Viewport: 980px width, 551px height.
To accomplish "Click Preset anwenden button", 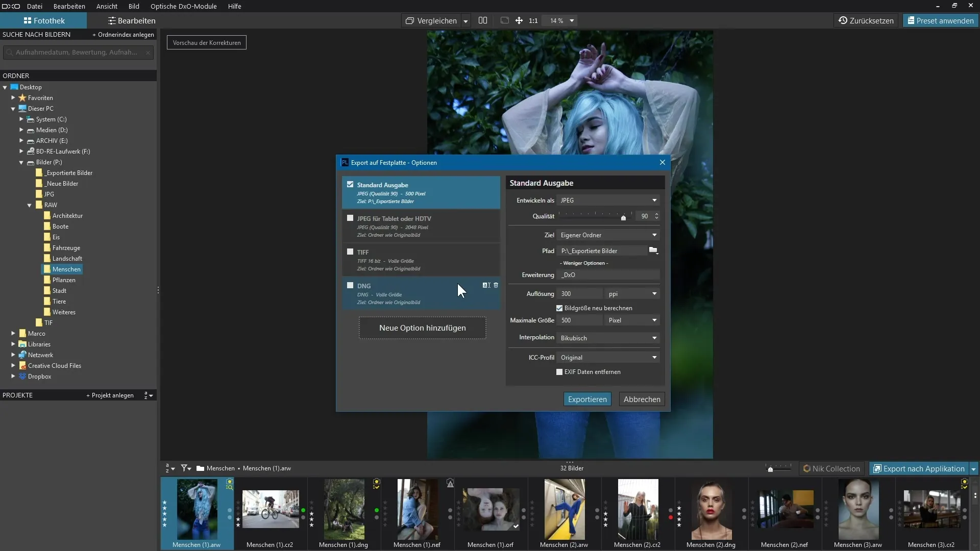I will tap(940, 20).
